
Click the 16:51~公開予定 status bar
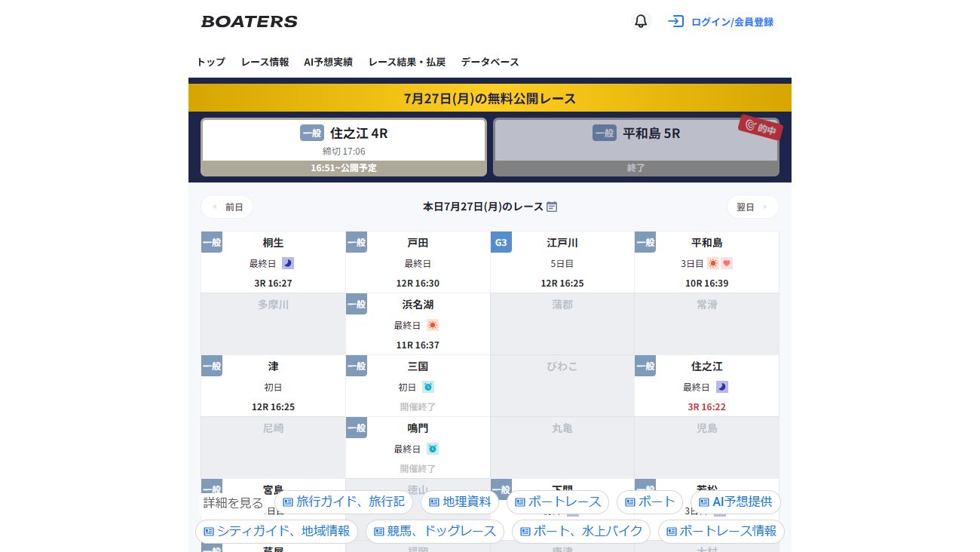[344, 168]
